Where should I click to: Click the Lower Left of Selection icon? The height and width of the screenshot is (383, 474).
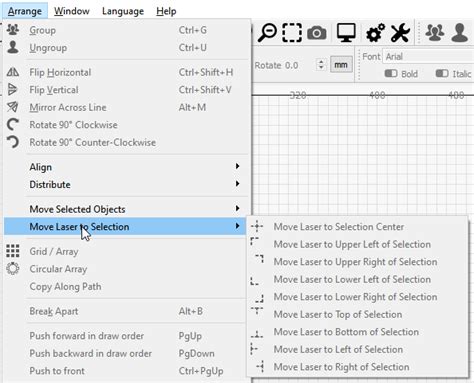(255, 281)
